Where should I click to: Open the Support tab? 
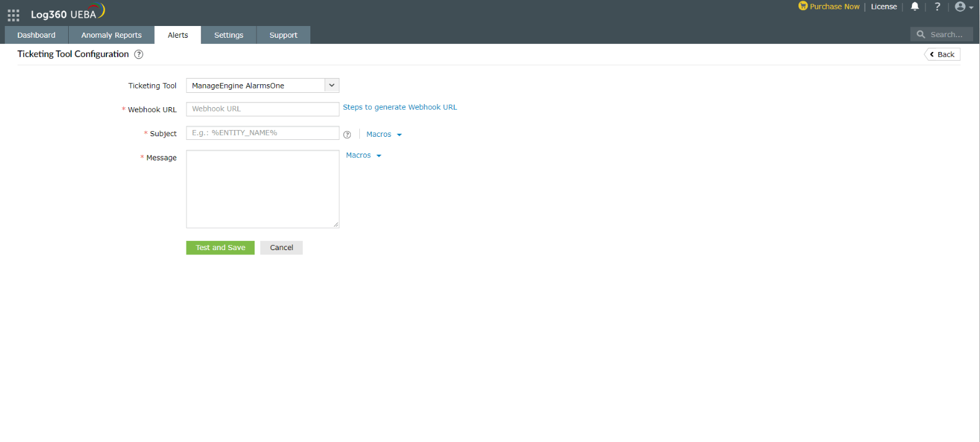click(283, 35)
